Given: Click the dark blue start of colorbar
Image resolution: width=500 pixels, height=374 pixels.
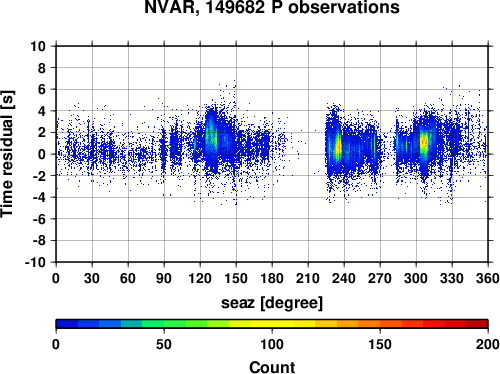Looking at the screenshot, I should [x=67, y=324].
